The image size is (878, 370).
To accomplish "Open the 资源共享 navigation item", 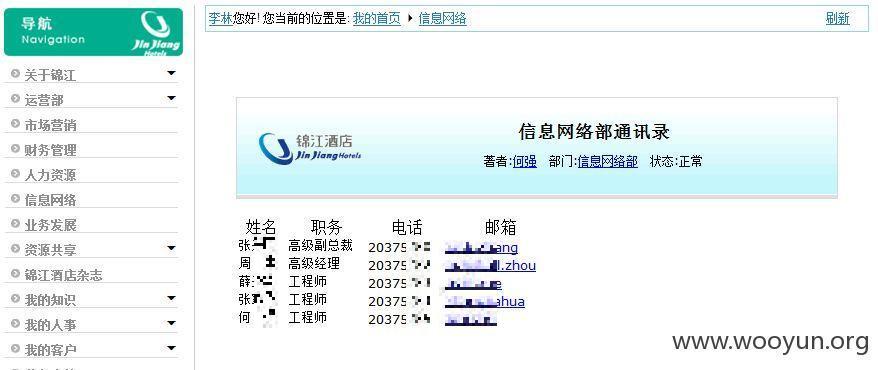I will pos(50,250).
